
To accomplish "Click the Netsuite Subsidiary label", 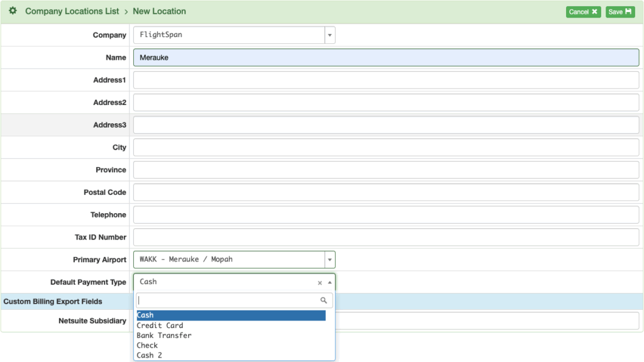I will (x=92, y=321).
